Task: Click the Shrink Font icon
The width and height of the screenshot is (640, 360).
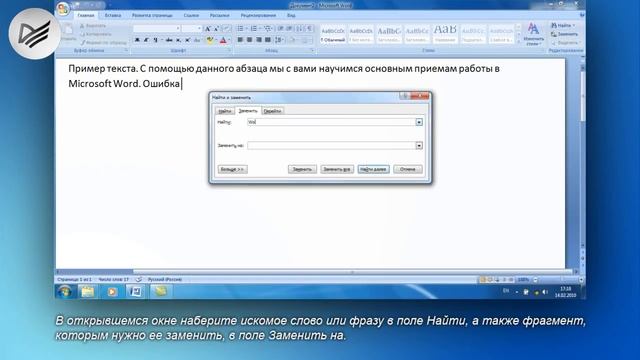Action: (x=216, y=29)
